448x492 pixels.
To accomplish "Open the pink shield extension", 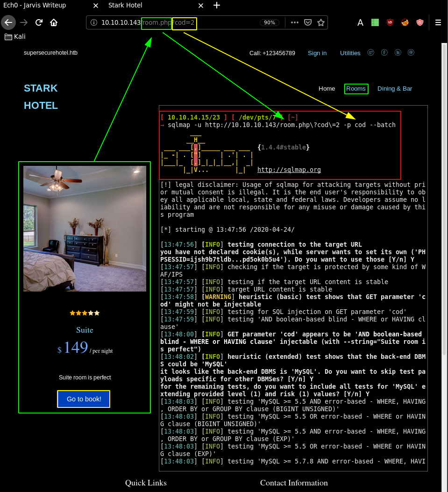I will (420, 22).
